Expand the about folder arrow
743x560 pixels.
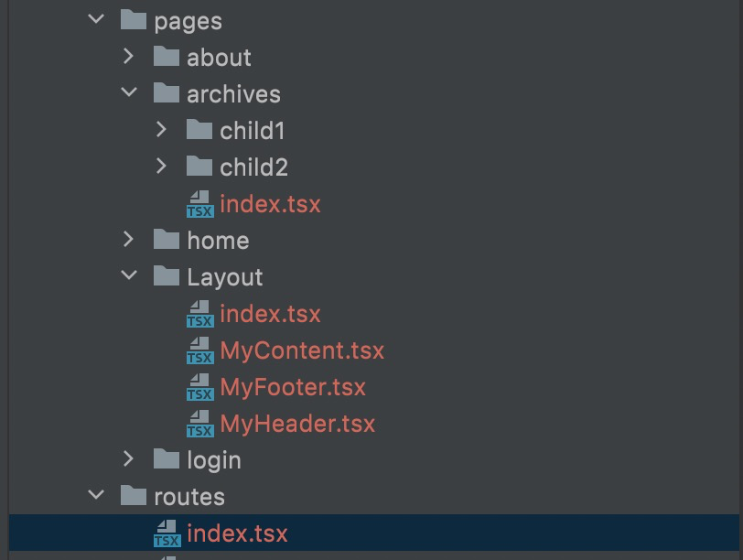pyautogui.click(x=129, y=57)
